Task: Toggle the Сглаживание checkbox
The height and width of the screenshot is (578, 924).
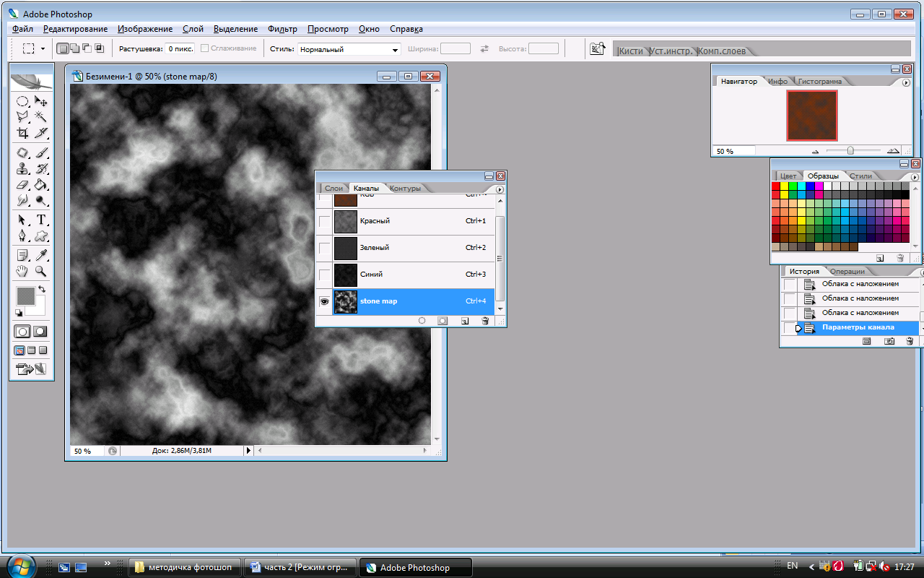Action: pyautogui.click(x=205, y=48)
